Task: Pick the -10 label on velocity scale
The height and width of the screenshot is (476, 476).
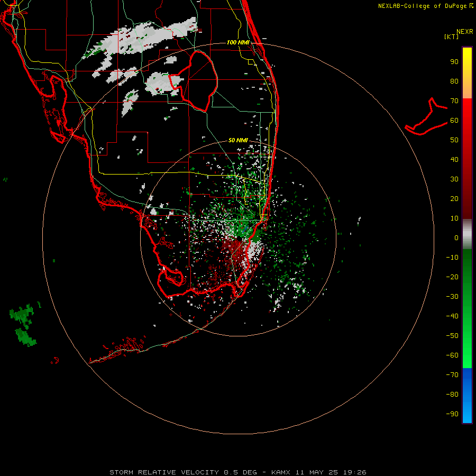Action: 452,258
